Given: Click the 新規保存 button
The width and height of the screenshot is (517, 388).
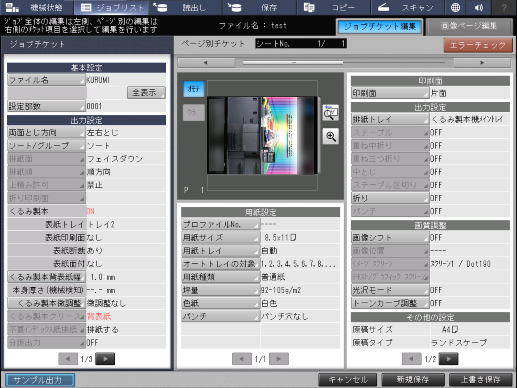Looking at the screenshot, I should (413, 379).
